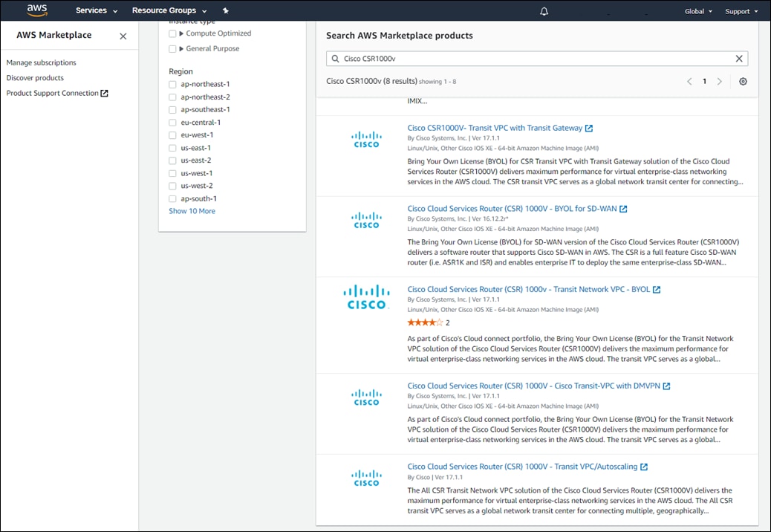Click 'Search AWS Marketplace products' heading

400,36
